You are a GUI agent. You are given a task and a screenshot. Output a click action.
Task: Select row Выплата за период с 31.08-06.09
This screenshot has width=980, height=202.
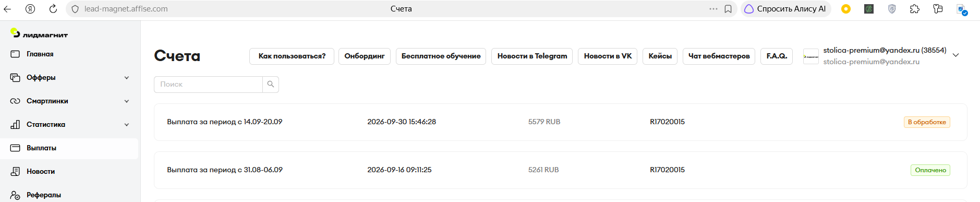pos(560,170)
